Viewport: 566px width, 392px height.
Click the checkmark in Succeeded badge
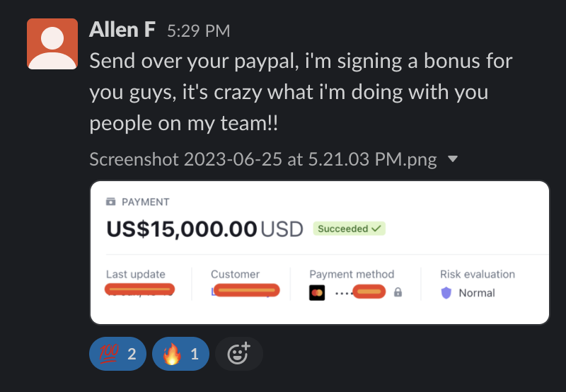[x=376, y=229]
